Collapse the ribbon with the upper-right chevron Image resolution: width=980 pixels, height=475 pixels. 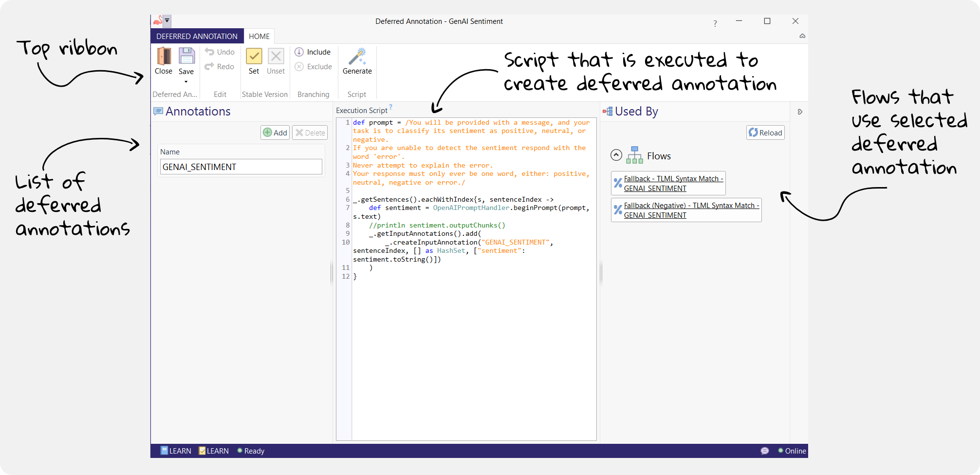click(x=802, y=36)
